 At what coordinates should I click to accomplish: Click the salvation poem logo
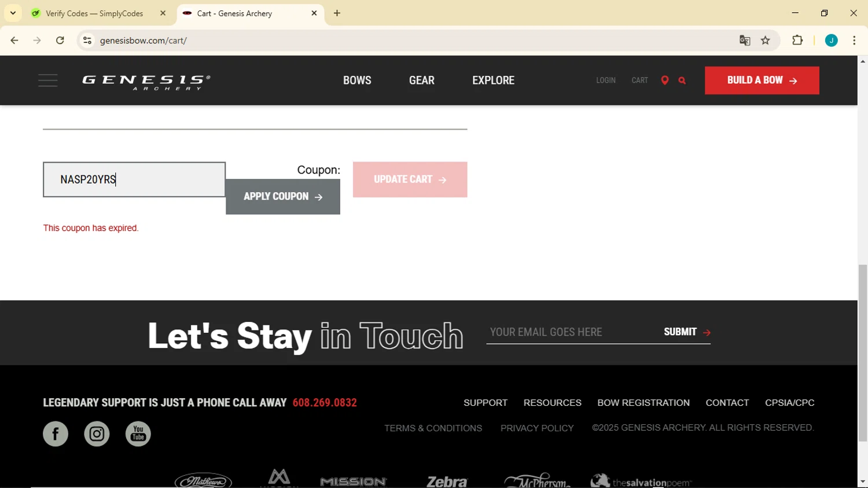(641, 480)
